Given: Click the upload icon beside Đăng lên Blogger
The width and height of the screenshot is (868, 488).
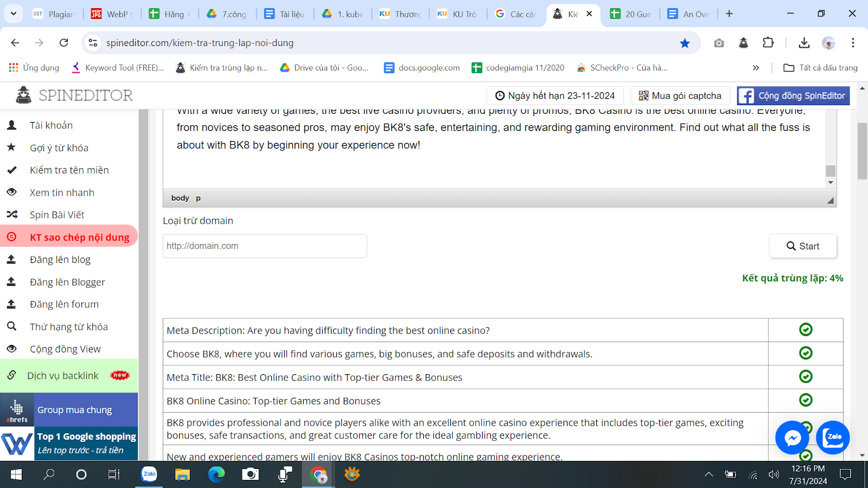Looking at the screenshot, I should 11,281.
